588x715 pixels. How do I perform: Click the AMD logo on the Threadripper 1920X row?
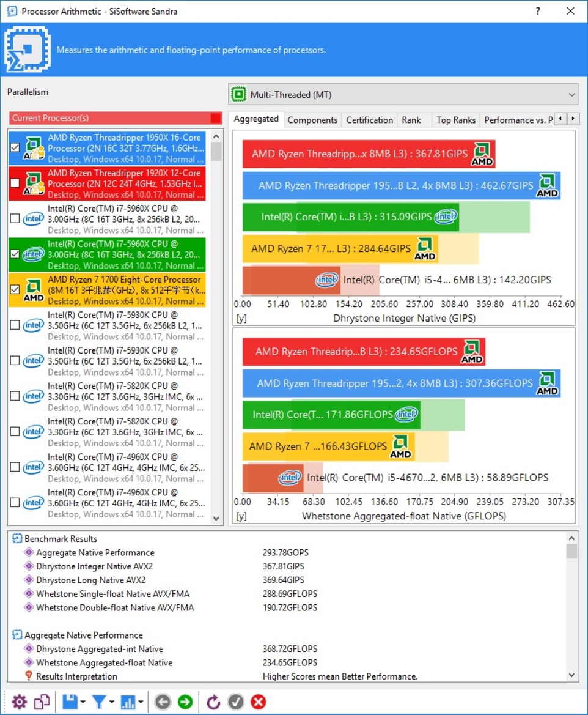34,183
